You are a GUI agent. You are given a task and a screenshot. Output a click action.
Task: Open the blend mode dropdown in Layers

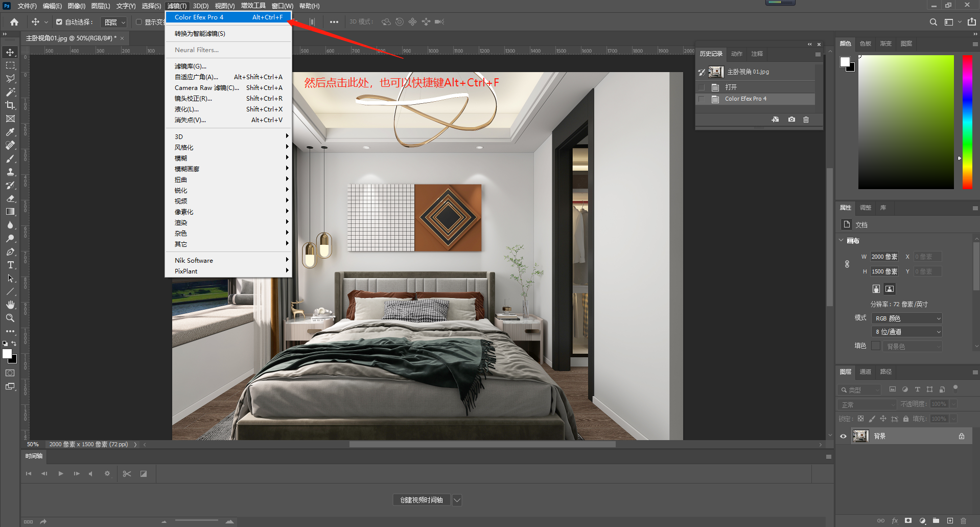[868, 404]
